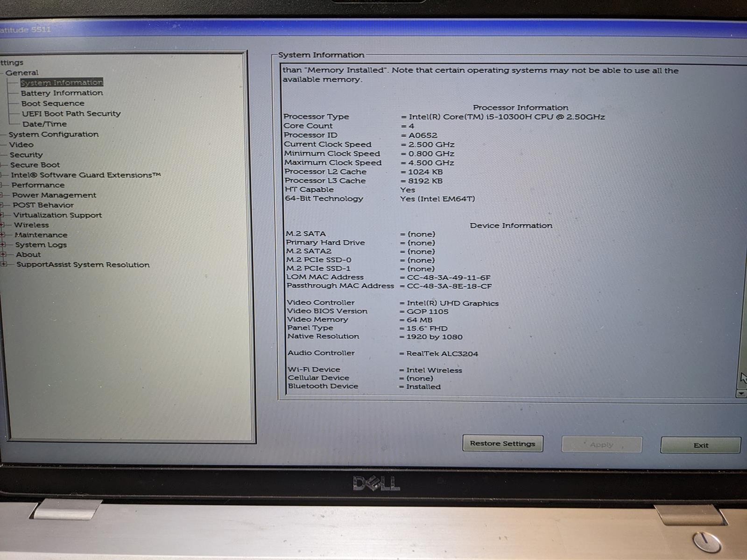Select the Video category
747x560 pixels.
tap(21, 145)
